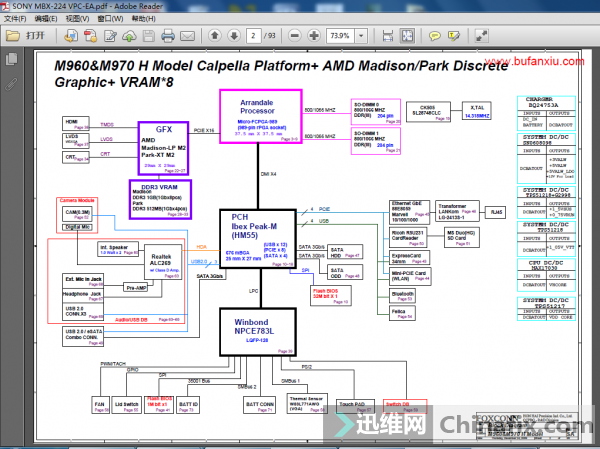Screen dimensions: 600x449
Task: Zoom out with the minus button
Action: point(295,36)
